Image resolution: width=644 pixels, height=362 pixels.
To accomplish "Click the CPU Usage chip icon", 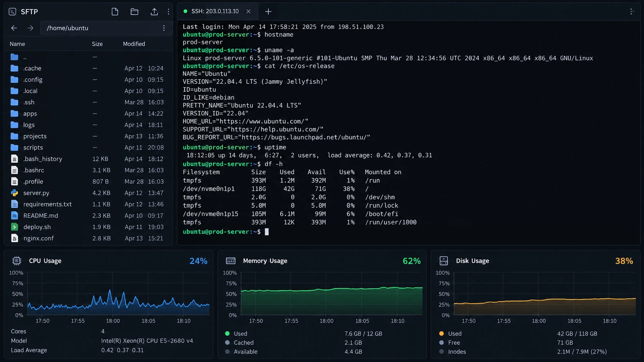I will coord(17,261).
